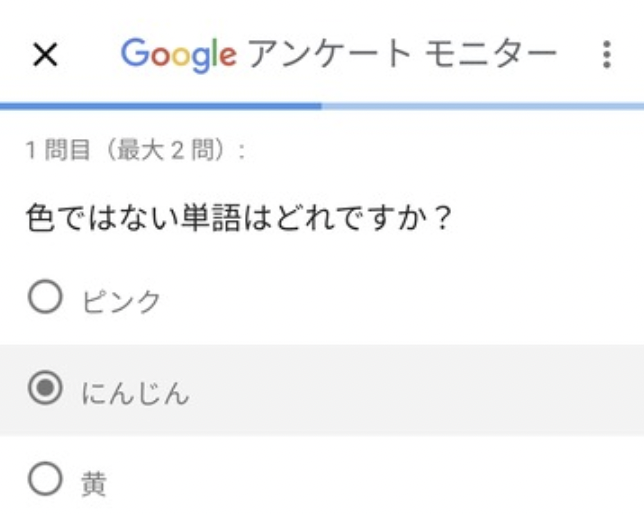This screenshot has width=644, height=514.
Task: Tap the 黄 answer label text
Action: click(x=94, y=484)
